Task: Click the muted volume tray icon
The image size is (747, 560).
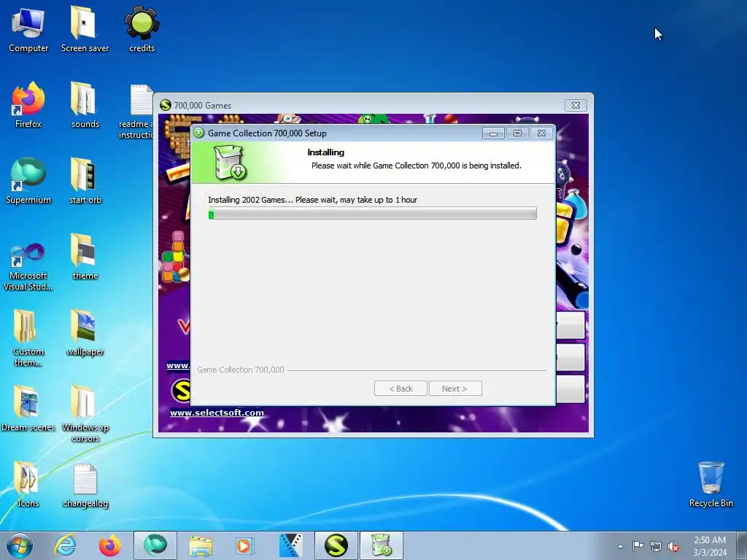Action: [673, 547]
